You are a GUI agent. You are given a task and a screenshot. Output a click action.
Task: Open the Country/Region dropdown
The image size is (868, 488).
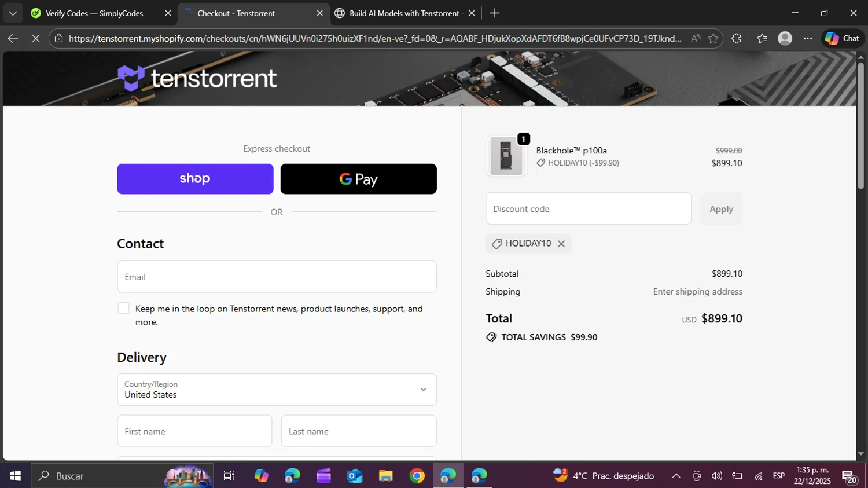[x=277, y=390]
